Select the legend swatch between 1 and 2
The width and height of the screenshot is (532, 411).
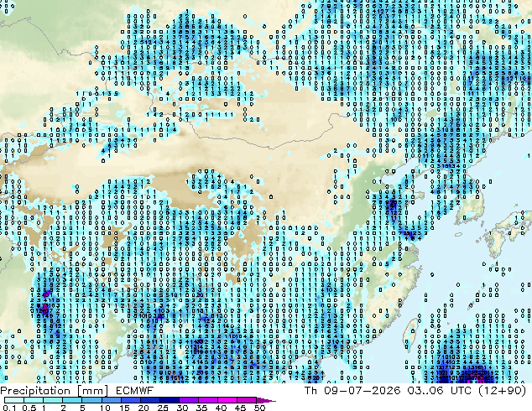(x=53, y=400)
